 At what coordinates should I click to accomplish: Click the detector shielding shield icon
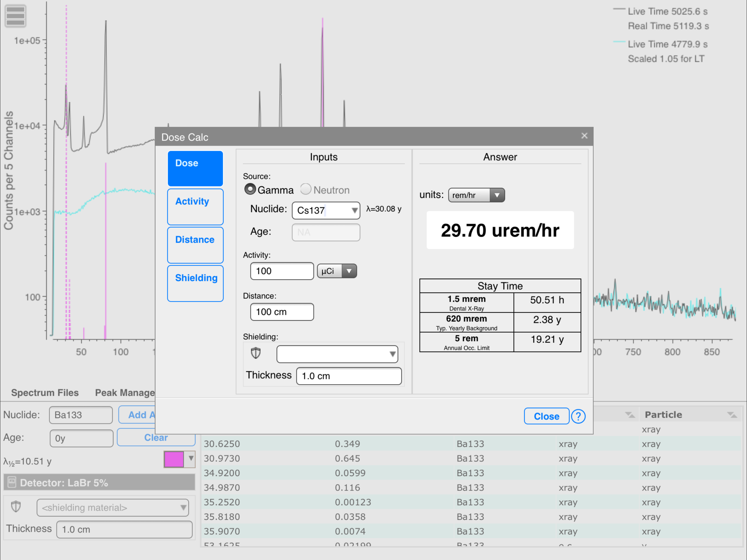[x=16, y=507]
